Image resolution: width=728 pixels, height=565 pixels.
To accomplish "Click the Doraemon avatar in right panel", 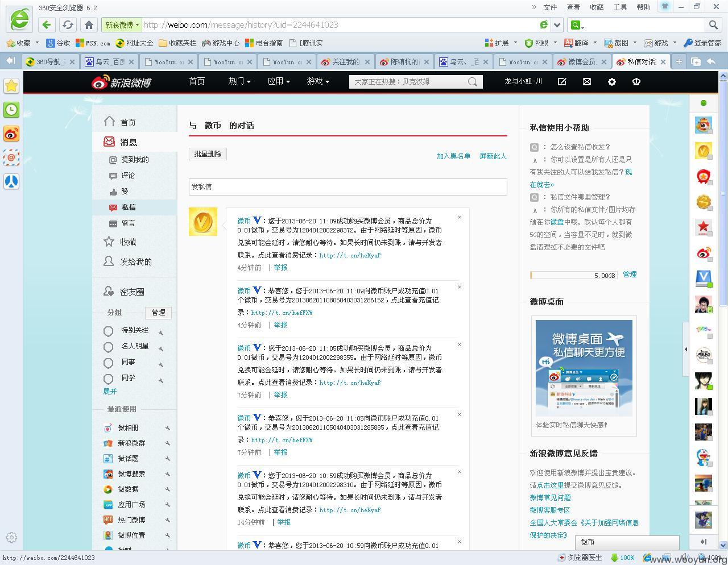I will pyautogui.click(x=704, y=458).
